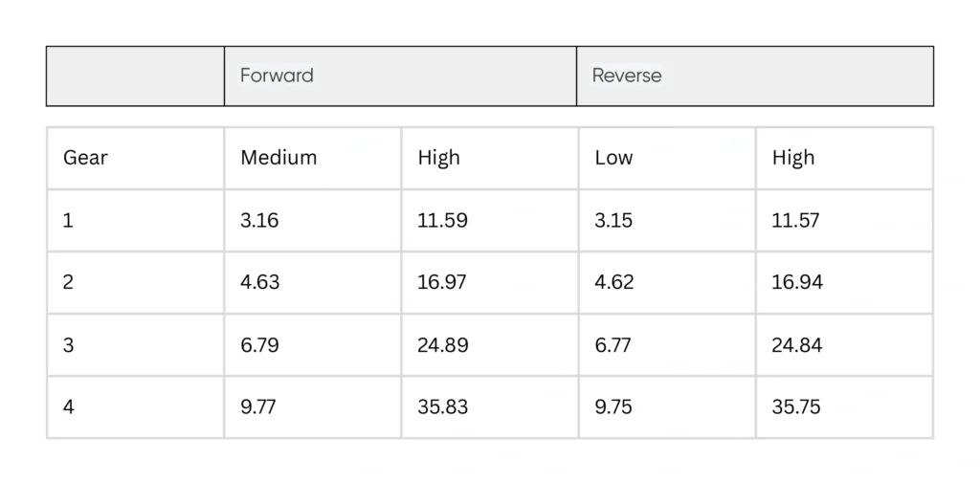Click the empty top-left header cell
The height and width of the screenshot is (482, 980).
[x=135, y=76]
